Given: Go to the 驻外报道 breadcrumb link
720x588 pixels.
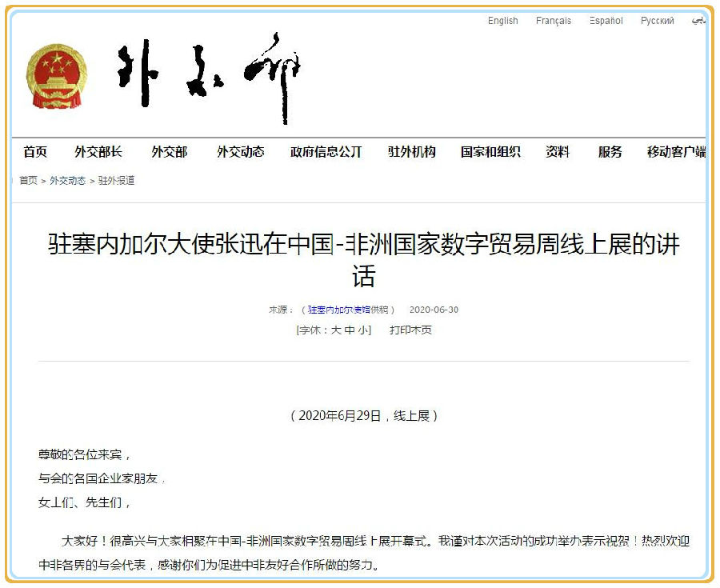Looking at the screenshot, I should click(117, 181).
